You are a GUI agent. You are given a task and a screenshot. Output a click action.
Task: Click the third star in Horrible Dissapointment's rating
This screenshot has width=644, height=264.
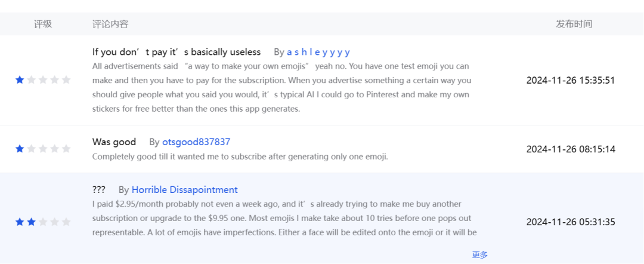pos(43,222)
